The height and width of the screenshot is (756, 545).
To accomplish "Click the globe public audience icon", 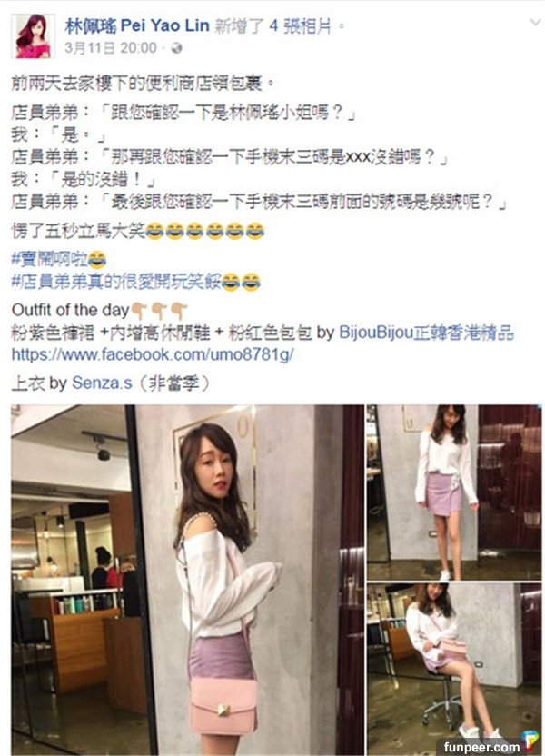I will [176, 48].
